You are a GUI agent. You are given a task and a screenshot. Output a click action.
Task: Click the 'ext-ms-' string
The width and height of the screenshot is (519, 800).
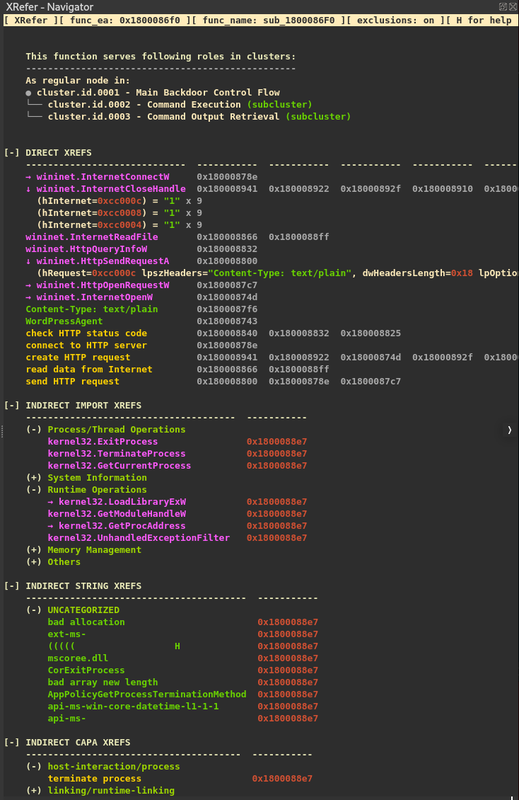tap(67, 634)
